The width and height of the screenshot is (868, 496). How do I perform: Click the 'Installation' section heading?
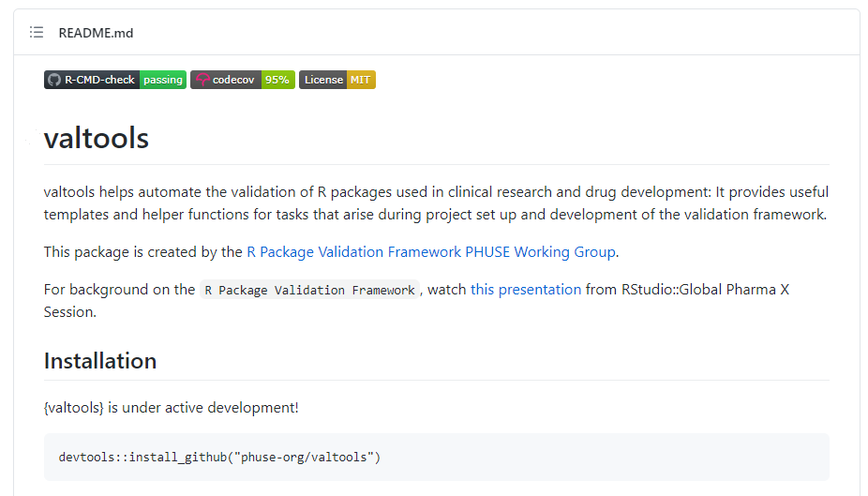pyautogui.click(x=100, y=361)
